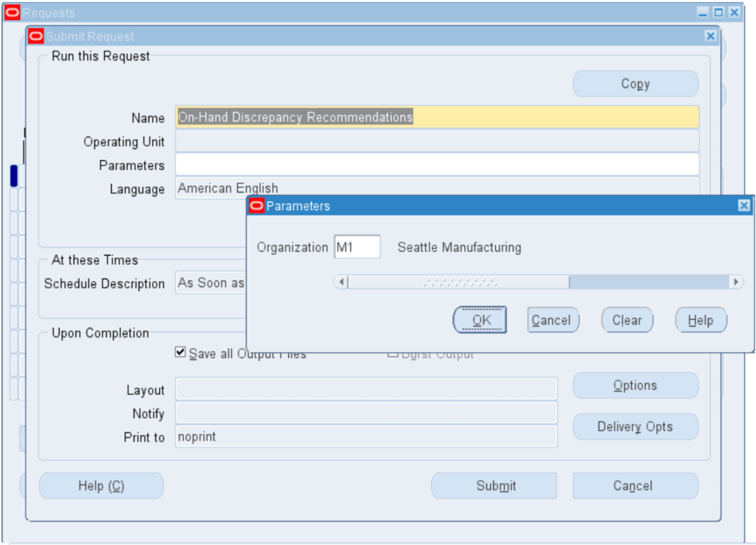The width and height of the screenshot is (756, 545).
Task: Click the Seattle Manufacturing description text
Action: tap(460, 247)
